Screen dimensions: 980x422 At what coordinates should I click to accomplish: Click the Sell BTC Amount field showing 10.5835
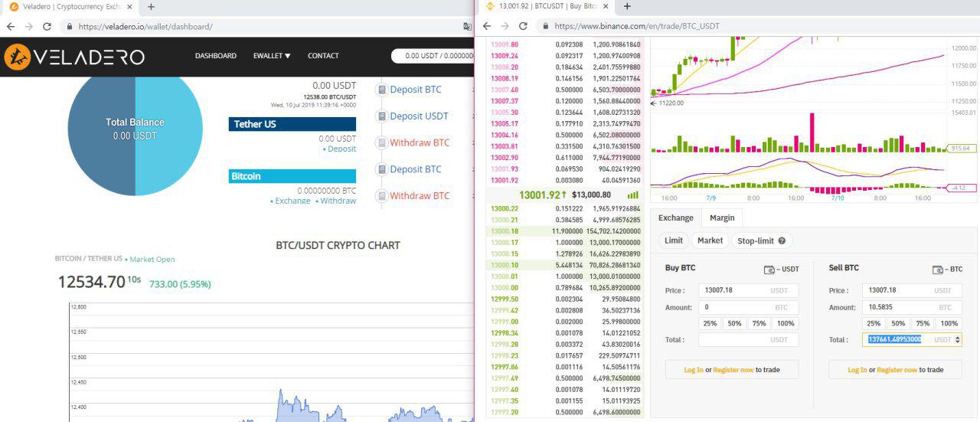click(x=912, y=307)
